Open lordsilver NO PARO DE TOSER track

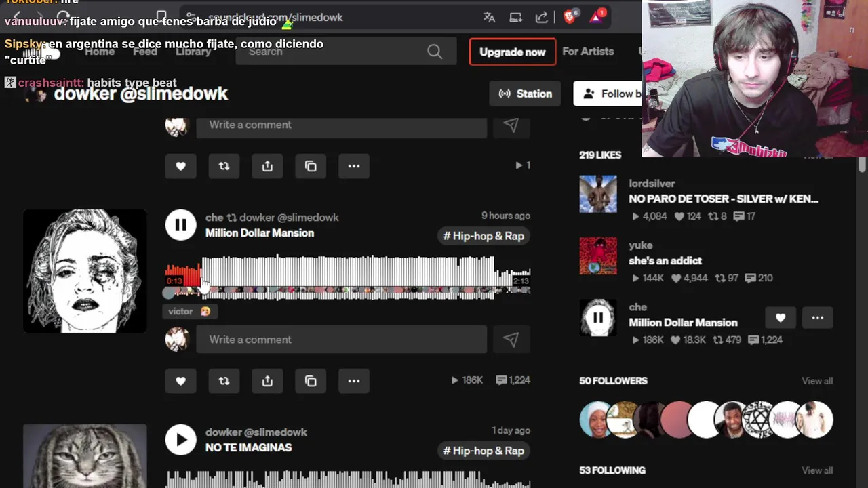tap(724, 199)
